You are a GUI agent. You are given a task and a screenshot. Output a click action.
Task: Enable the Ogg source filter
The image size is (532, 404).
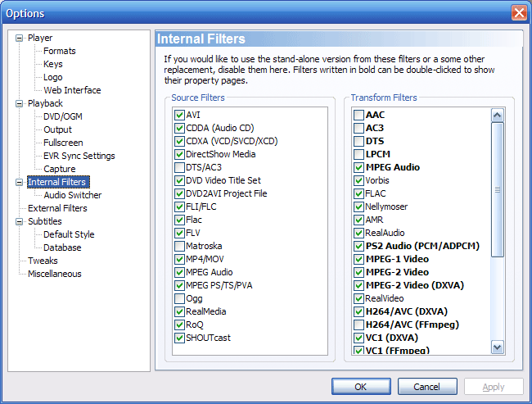[179, 298]
